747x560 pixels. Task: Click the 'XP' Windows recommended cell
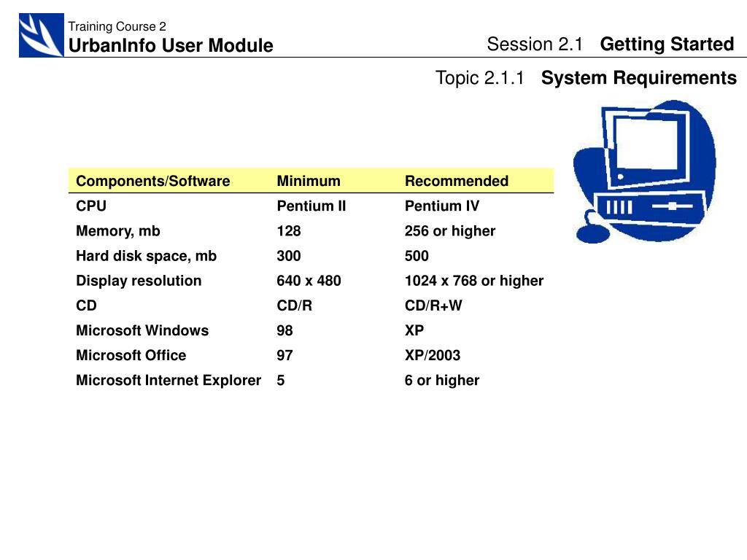coord(414,330)
